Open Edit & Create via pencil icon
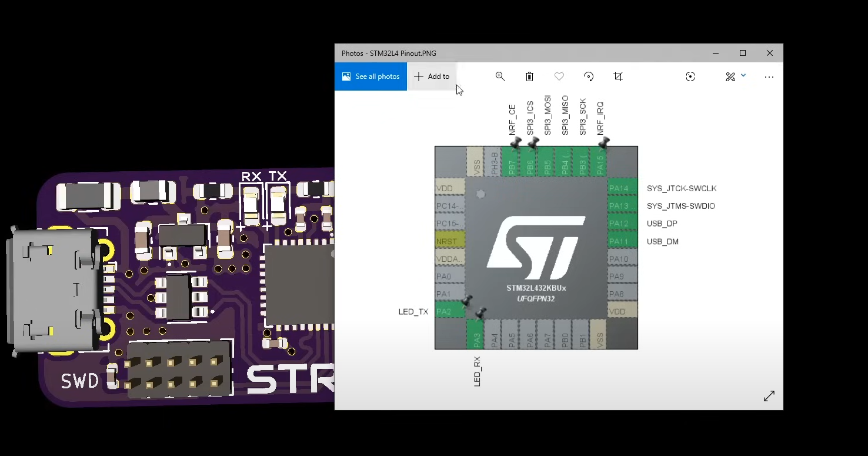Viewport: 868px width, 456px height. click(x=730, y=76)
